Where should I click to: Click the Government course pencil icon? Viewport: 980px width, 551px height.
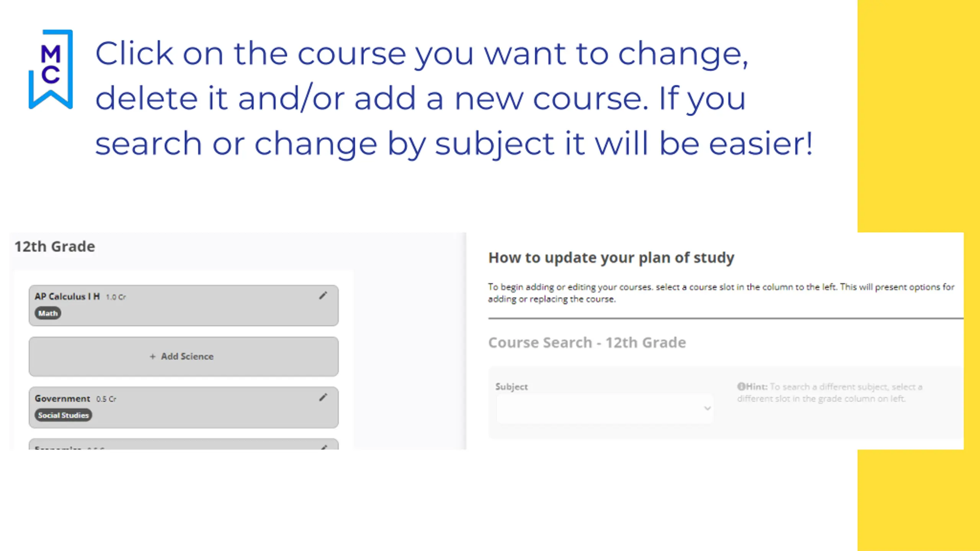point(323,398)
